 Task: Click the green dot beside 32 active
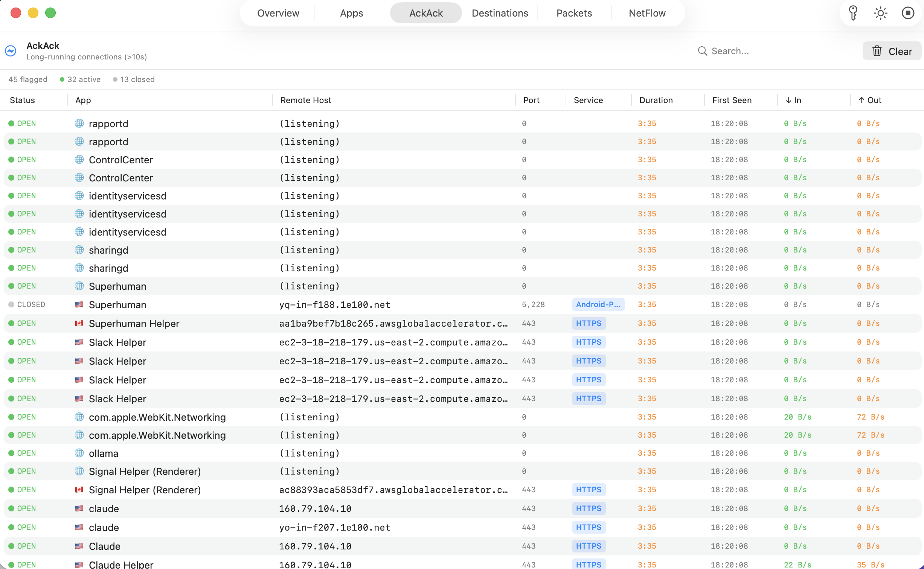pyautogui.click(x=62, y=79)
